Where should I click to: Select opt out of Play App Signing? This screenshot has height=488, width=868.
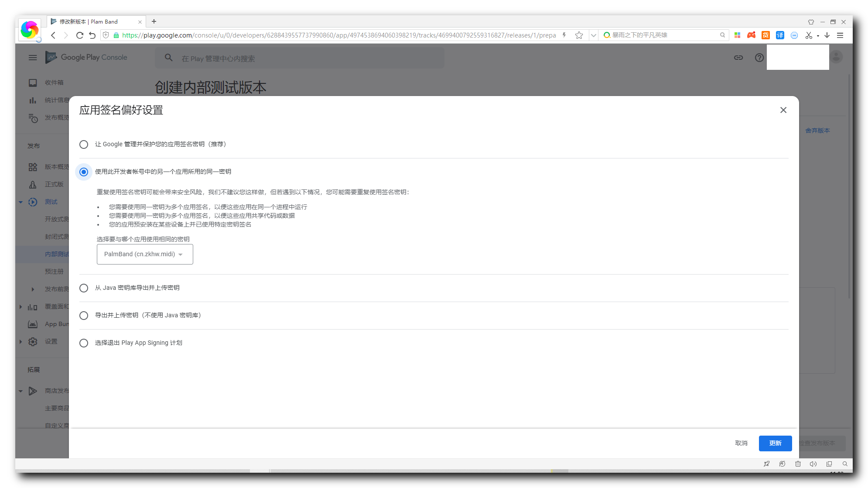pos(84,343)
